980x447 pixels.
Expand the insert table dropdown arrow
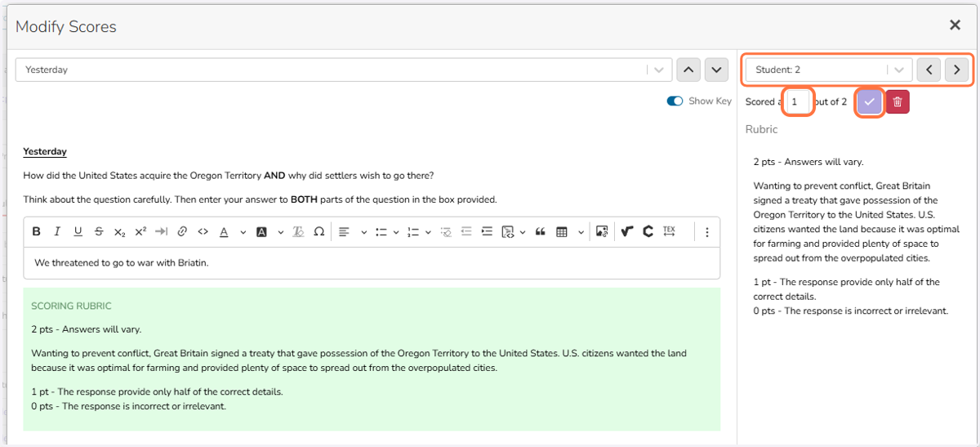click(581, 232)
